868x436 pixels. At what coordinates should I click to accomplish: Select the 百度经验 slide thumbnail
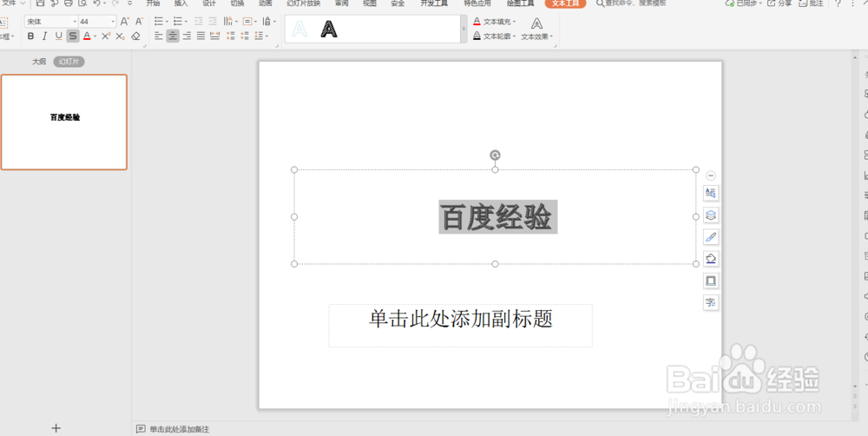(63, 122)
